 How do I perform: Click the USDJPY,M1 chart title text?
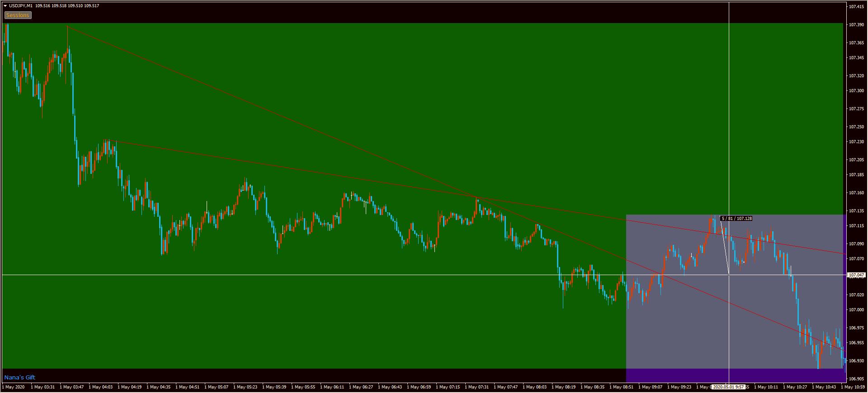(21, 6)
